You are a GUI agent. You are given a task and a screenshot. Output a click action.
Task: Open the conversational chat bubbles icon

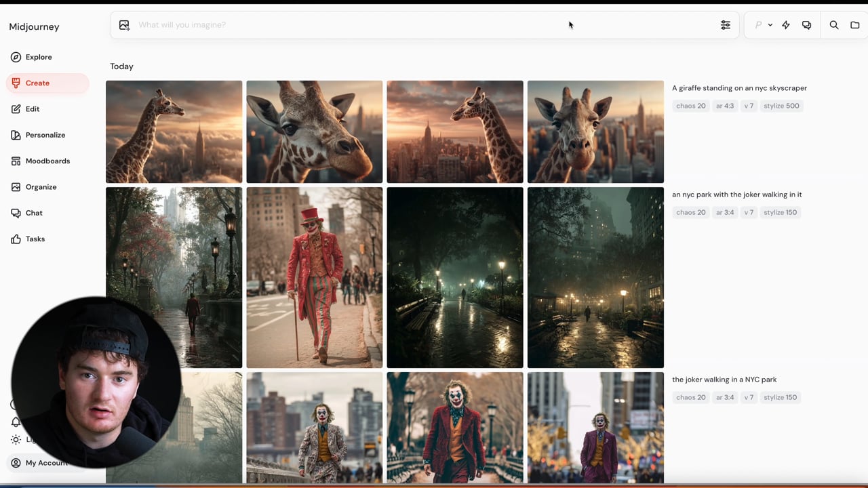coord(806,25)
